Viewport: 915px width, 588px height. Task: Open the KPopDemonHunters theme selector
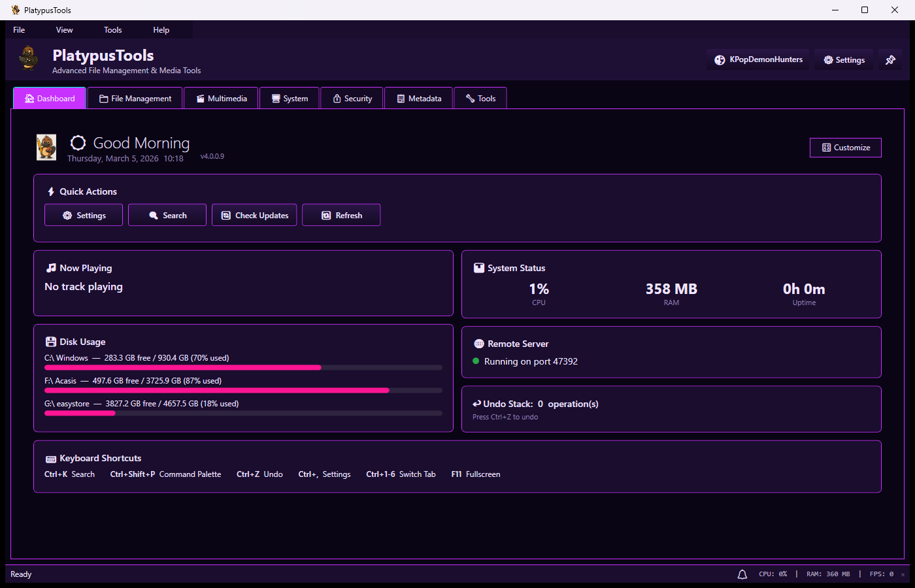coord(758,59)
